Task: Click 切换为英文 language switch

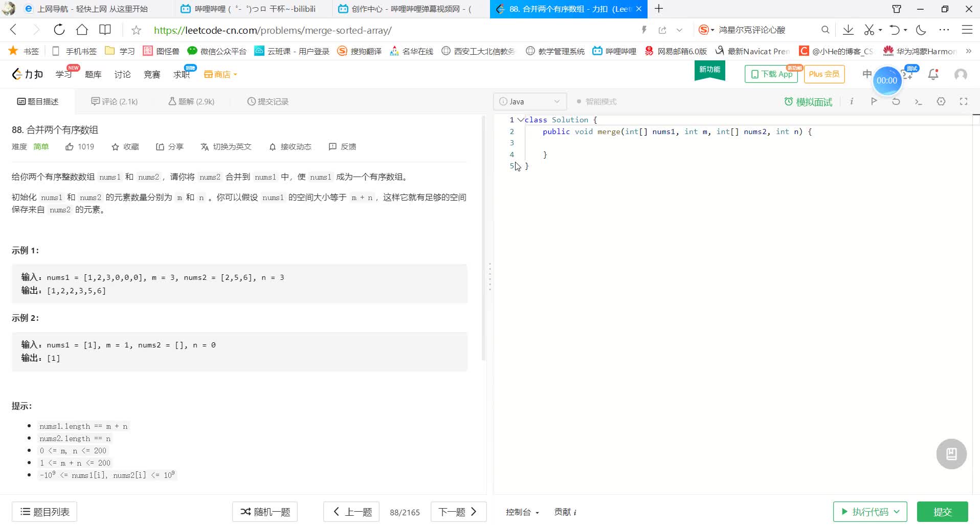Action: tap(226, 147)
